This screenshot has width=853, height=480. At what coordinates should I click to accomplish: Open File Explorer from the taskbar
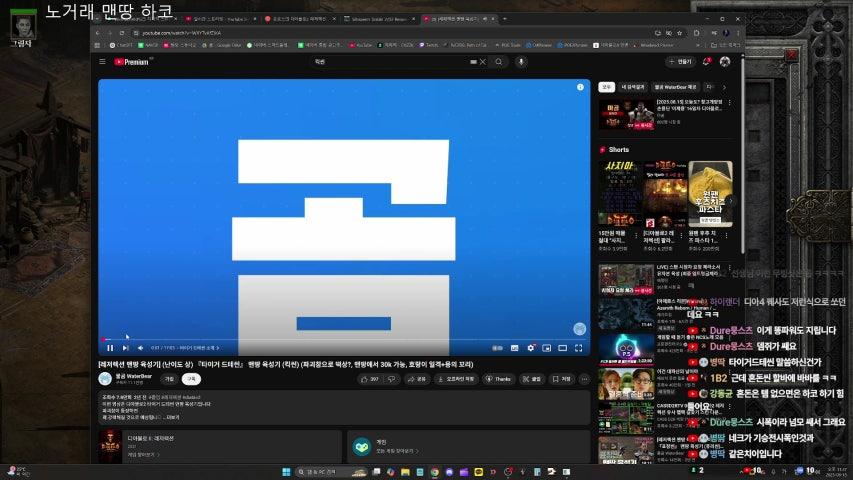click(405, 472)
